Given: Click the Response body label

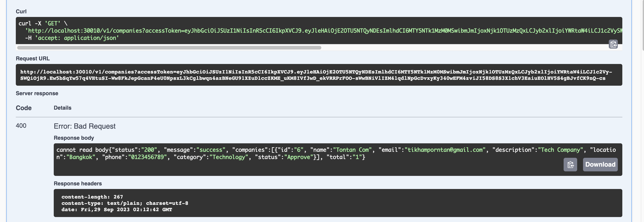Looking at the screenshot, I should (74, 138).
